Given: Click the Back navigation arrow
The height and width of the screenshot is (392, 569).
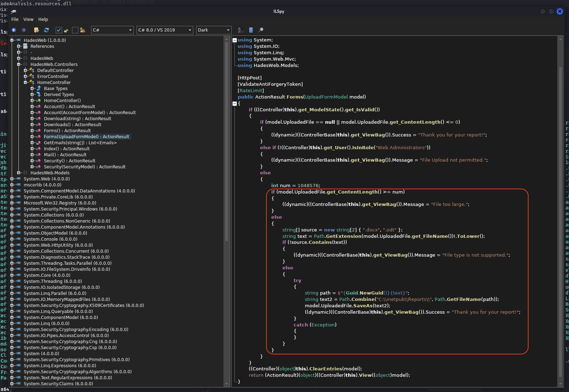Looking at the screenshot, I should [14, 30].
